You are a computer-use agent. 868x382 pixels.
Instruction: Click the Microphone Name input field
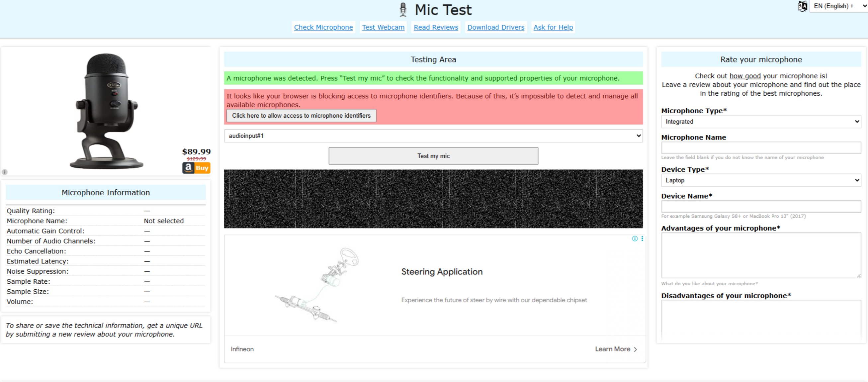pyautogui.click(x=761, y=147)
